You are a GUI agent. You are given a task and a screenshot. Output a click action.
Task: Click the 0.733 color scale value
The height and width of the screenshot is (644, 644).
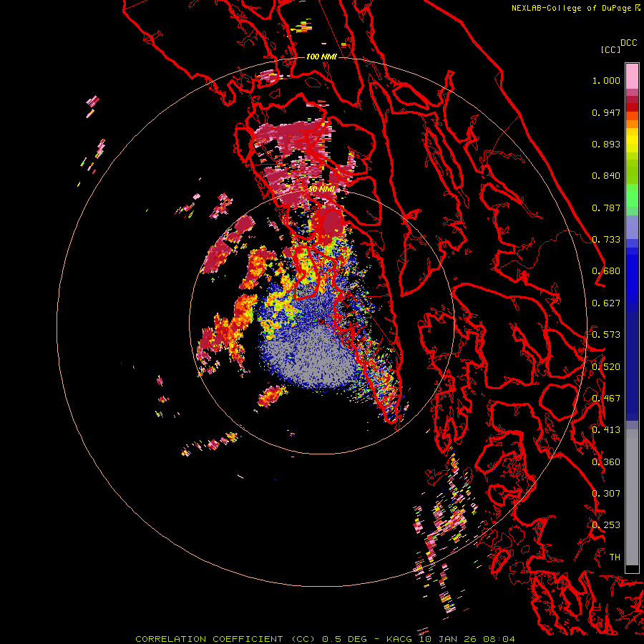(x=606, y=240)
